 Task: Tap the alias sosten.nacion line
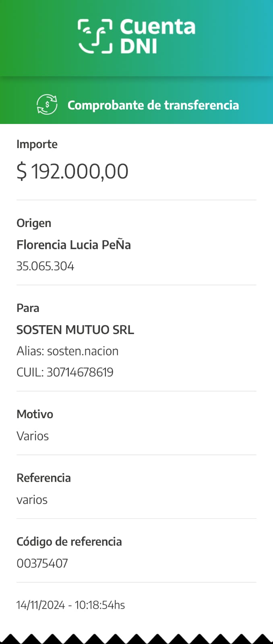pos(68,351)
